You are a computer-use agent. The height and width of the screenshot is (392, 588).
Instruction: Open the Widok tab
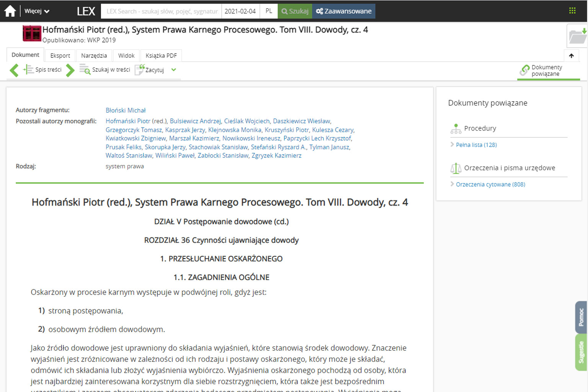[x=126, y=56]
